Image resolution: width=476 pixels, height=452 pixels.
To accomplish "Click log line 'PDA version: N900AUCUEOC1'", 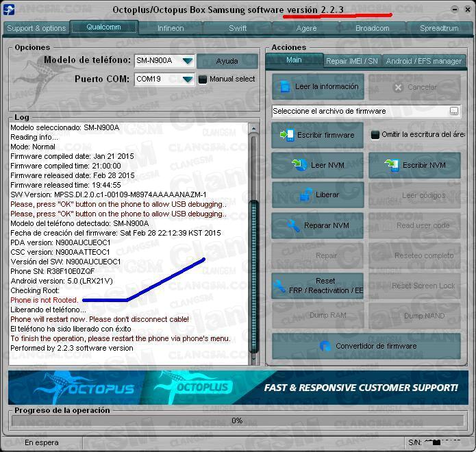I will (60, 242).
